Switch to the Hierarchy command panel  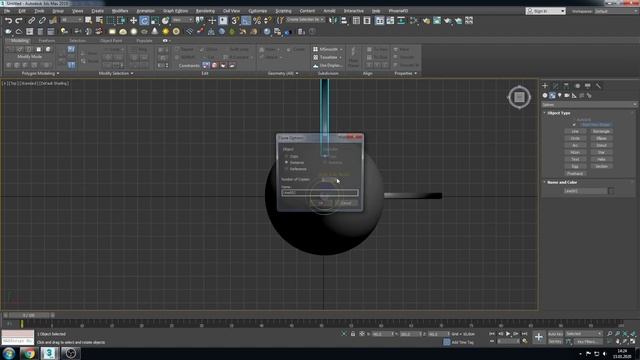pyautogui.click(x=566, y=86)
